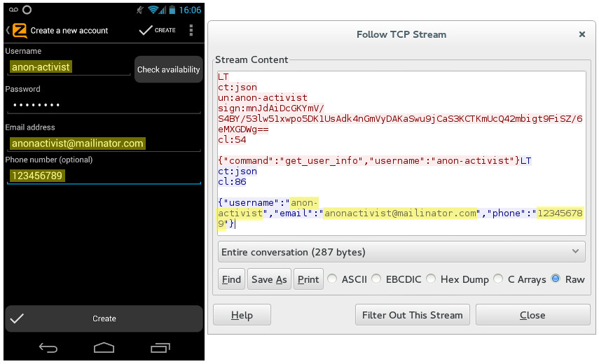
Task: Select the Raw radio button
Action: coord(556,279)
